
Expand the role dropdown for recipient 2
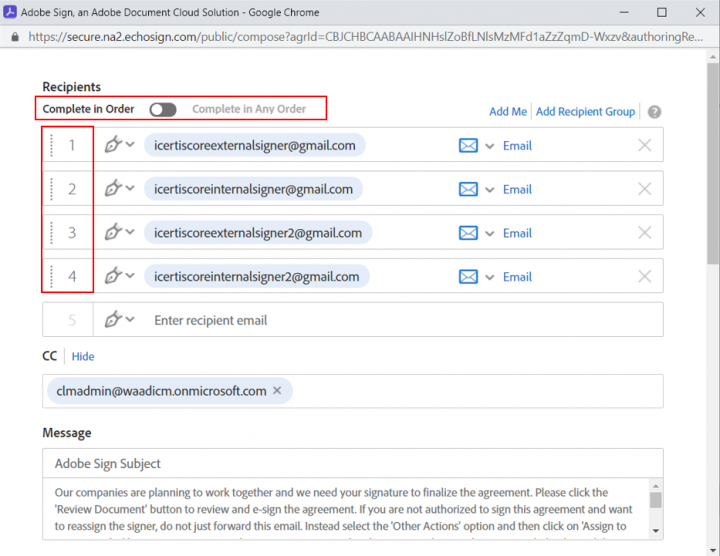130,189
